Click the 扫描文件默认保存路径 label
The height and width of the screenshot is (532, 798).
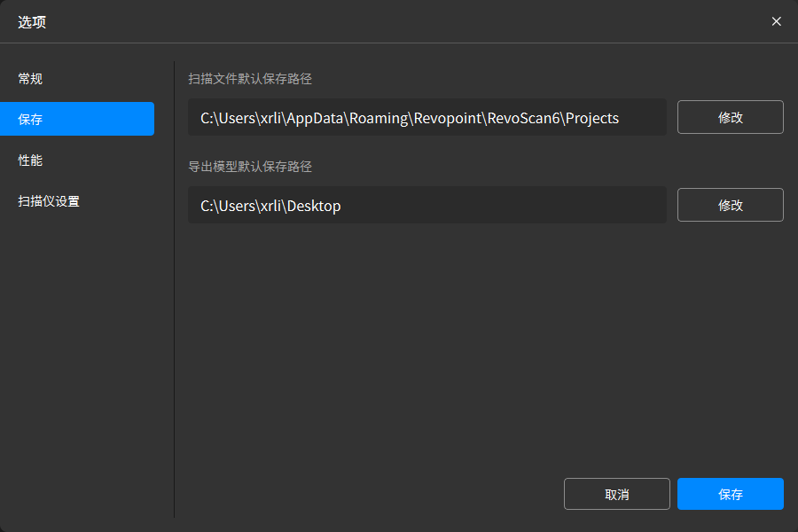click(250, 79)
